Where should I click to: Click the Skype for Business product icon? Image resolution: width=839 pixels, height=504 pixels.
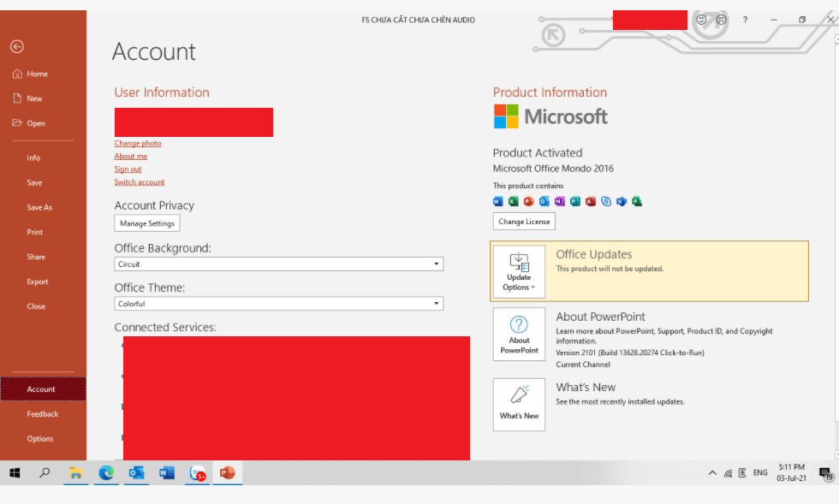[x=606, y=201]
